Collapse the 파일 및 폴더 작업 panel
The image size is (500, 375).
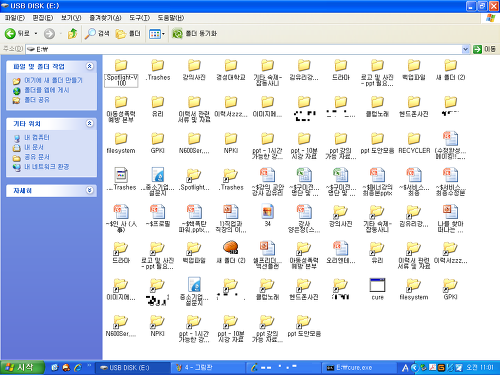(x=90, y=66)
